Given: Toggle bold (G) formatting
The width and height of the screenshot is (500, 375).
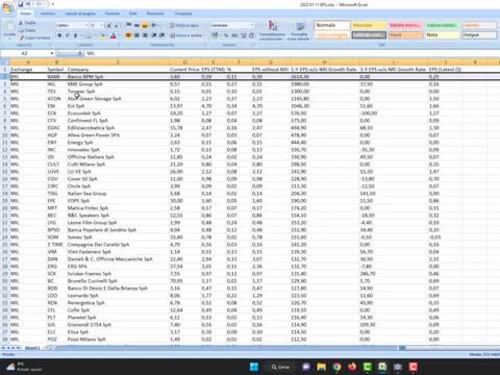Looking at the screenshot, I should tap(60, 35).
